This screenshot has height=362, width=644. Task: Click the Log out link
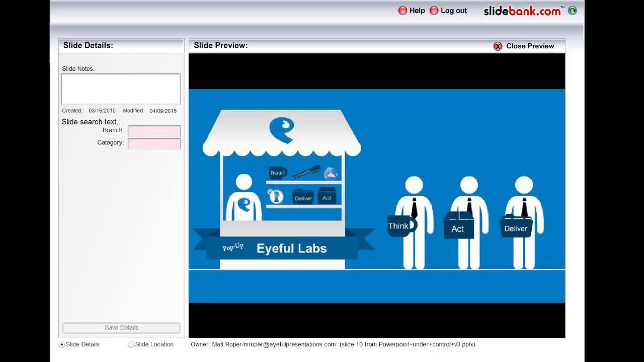[454, 11]
